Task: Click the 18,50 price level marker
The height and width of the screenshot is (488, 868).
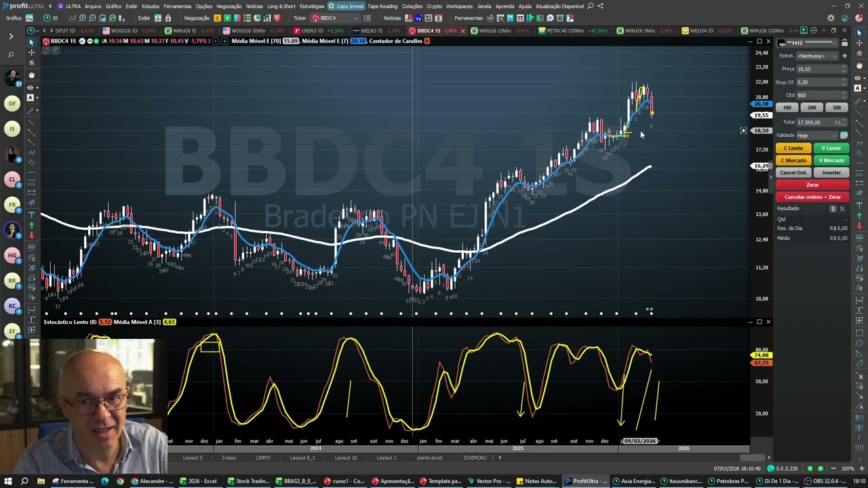Action: coord(762,130)
